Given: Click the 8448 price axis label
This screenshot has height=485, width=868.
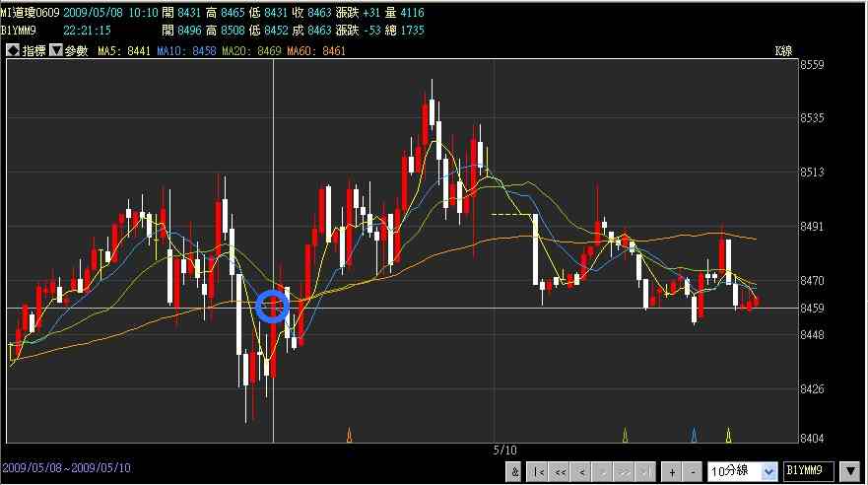Looking at the screenshot, I should pyautogui.click(x=812, y=335).
